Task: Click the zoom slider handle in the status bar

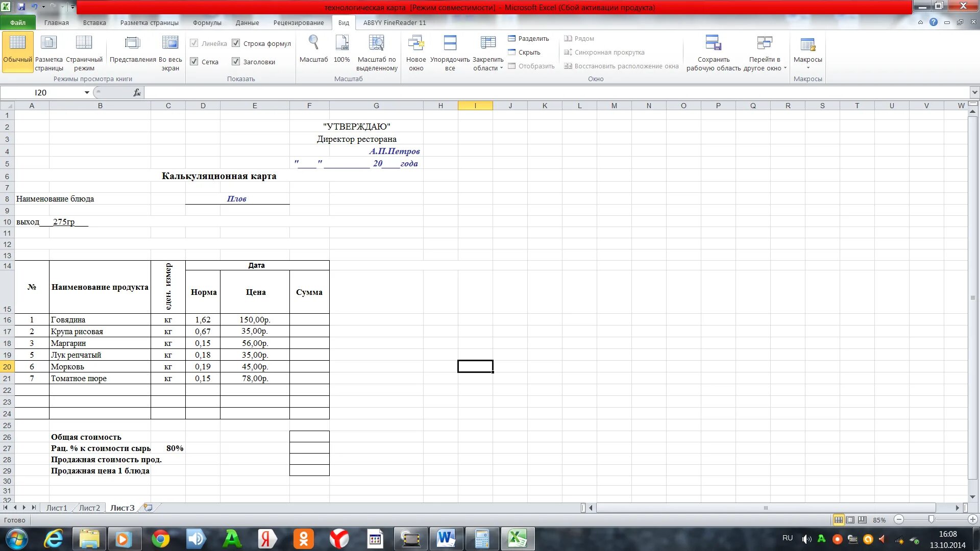Action: pyautogui.click(x=931, y=519)
